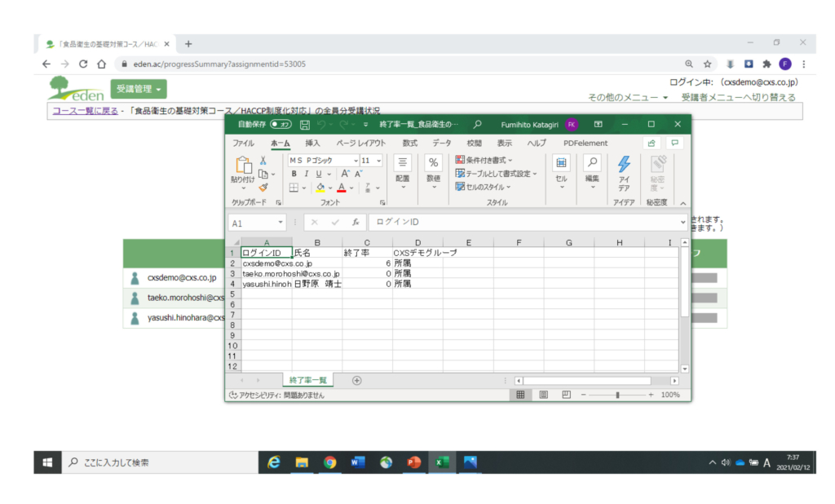This screenshot has height=504, width=835.
Task: Click the red font color icon
Action: pos(341,188)
